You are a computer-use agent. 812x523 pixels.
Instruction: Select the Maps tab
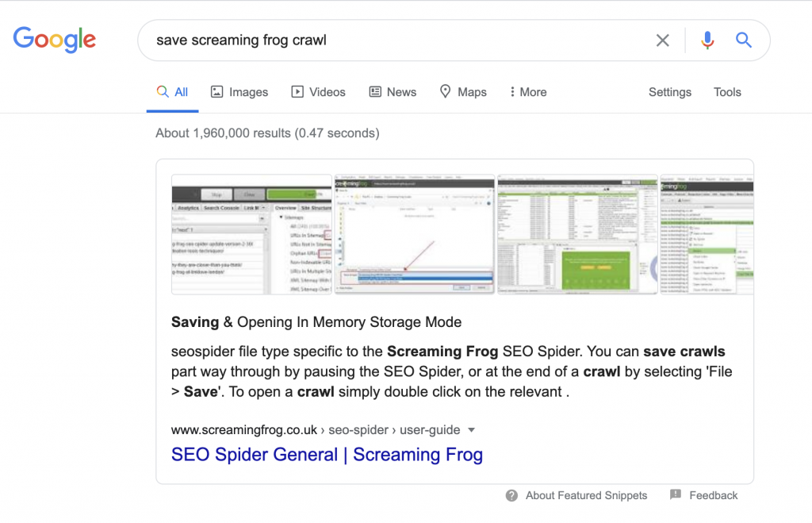463,92
